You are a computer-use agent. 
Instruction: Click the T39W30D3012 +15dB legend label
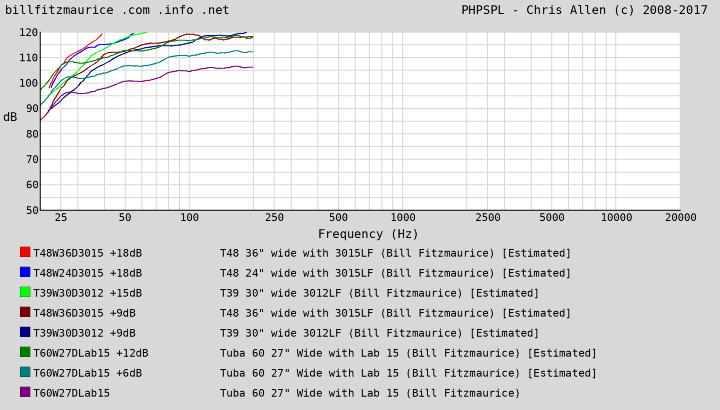tap(88, 293)
